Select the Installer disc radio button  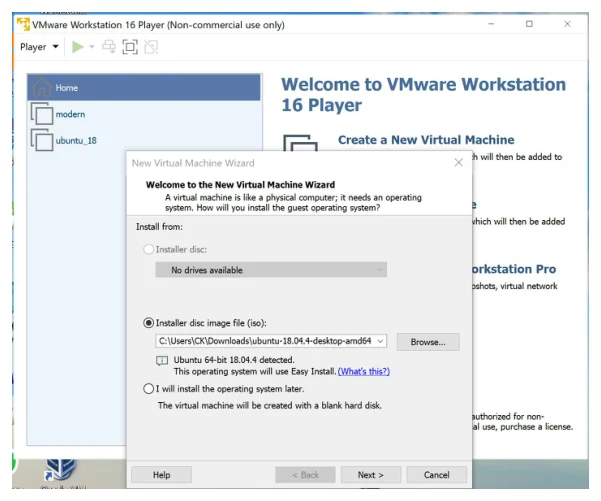(148, 250)
